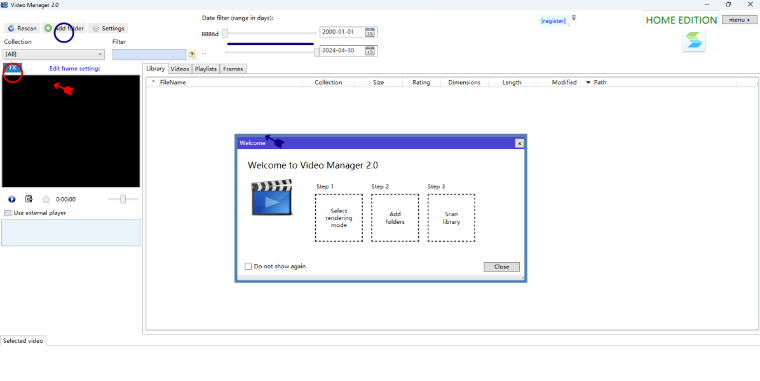The height and width of the screenshot is (381, 760).
Task: Open the calendar icon beside 2024-04-30
Action: tap(370, 50)
